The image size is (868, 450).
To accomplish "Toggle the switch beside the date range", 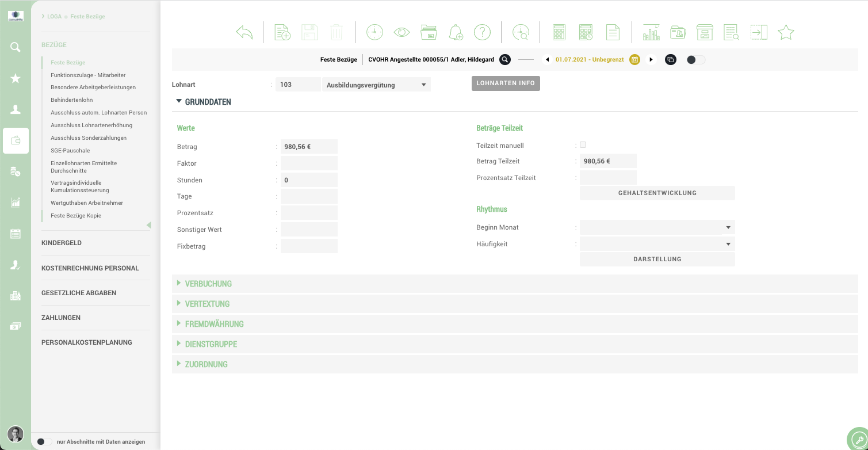I will click(695, 60).
